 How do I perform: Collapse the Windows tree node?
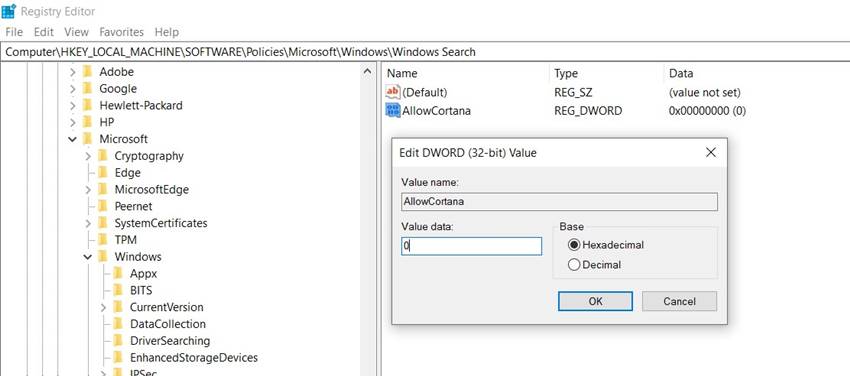tap(88, 257)
